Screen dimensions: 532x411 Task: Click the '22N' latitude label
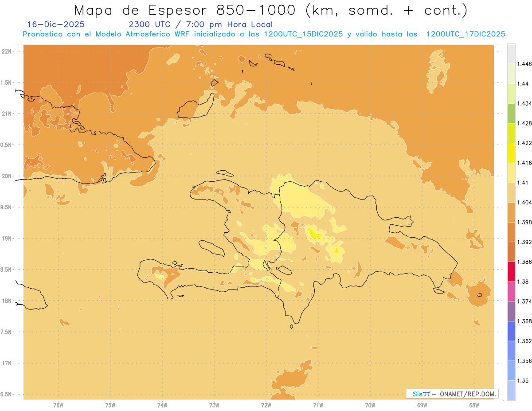(x=7, y=51)
